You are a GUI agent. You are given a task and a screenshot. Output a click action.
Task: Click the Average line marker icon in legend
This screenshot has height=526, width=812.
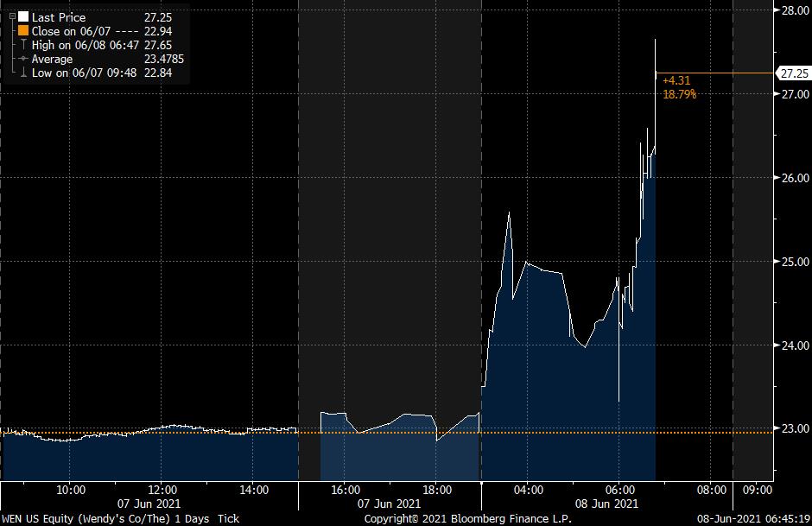point(22,59)
